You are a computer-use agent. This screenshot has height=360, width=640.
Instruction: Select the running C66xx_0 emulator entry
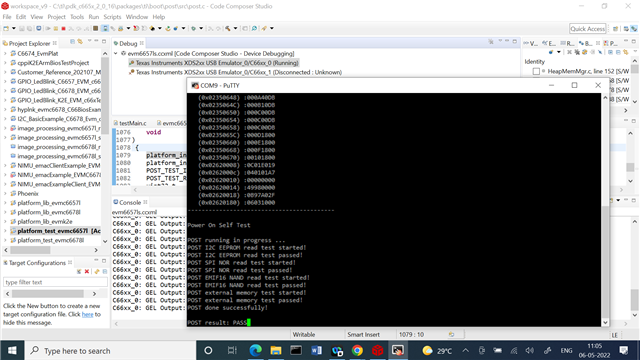coord(214,63)
